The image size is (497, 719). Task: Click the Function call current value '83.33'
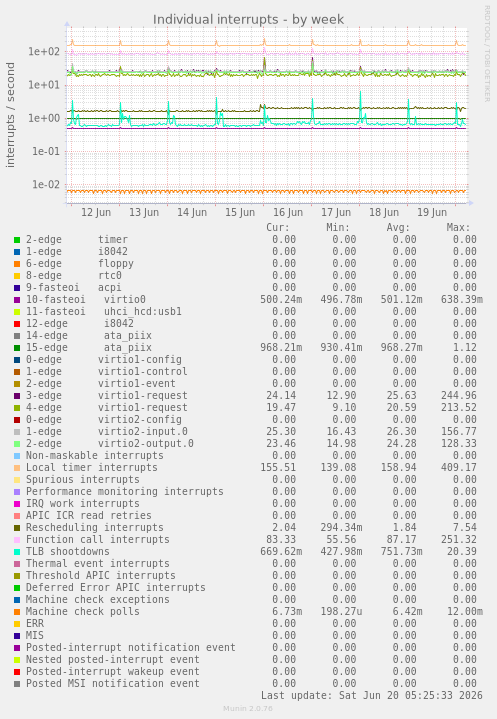tap(281, 540)
